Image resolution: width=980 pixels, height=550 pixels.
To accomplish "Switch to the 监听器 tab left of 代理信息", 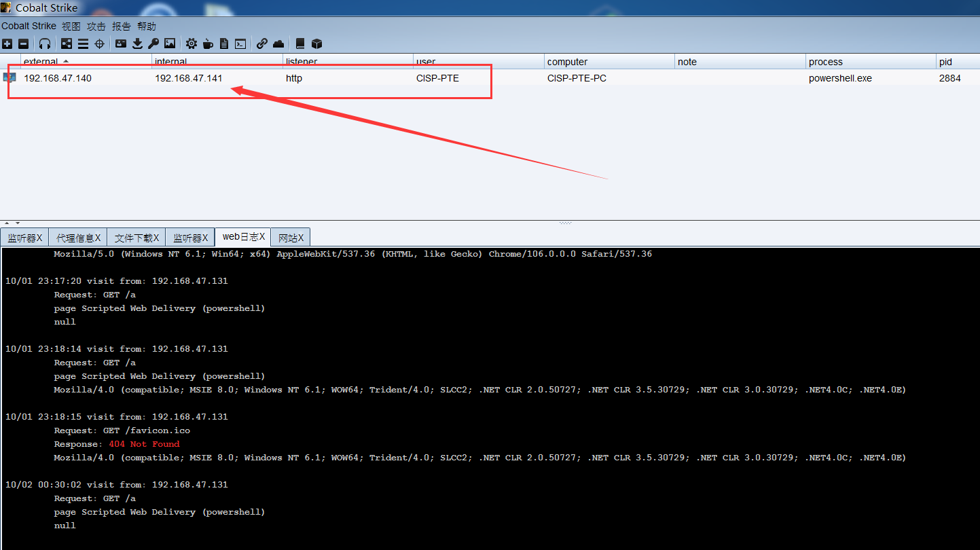I will (24, 238).
